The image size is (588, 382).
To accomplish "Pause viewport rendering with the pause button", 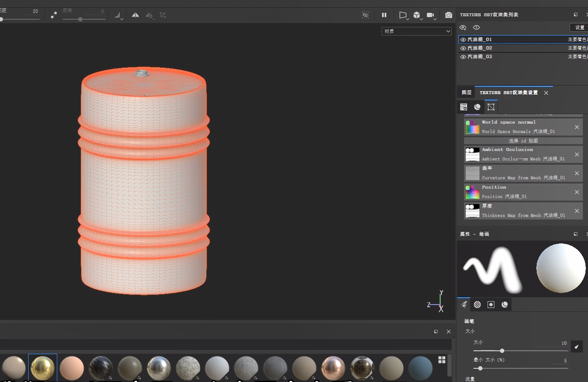I will pyautogui.click(x=384, y=15).
